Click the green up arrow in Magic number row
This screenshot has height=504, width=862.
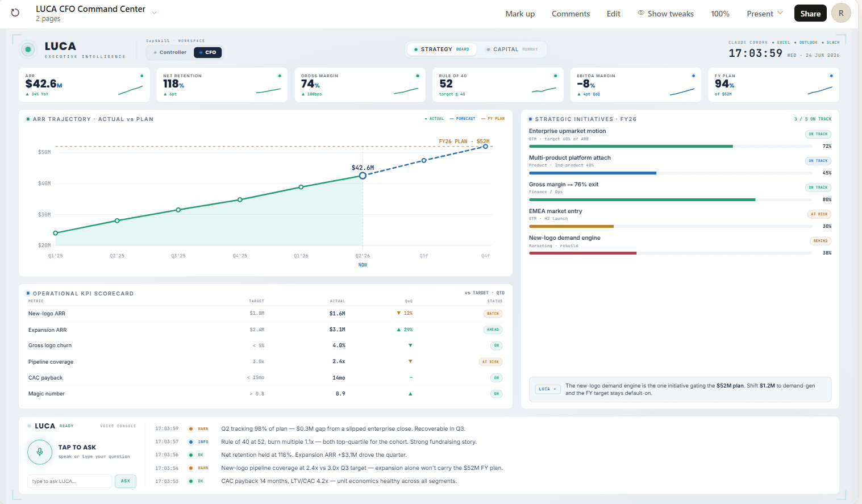pos(410,394)
